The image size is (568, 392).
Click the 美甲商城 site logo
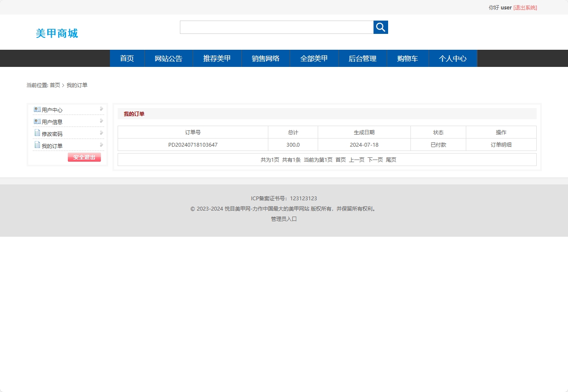pyautogui.click(x=57, y=33)
